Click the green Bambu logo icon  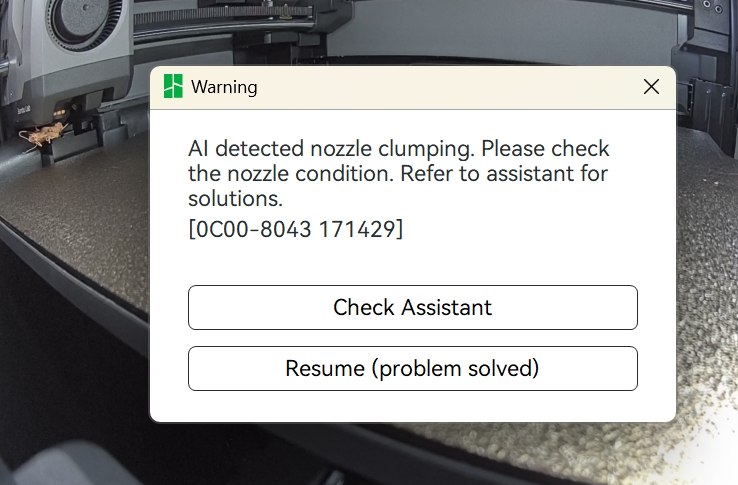point(173,86)
